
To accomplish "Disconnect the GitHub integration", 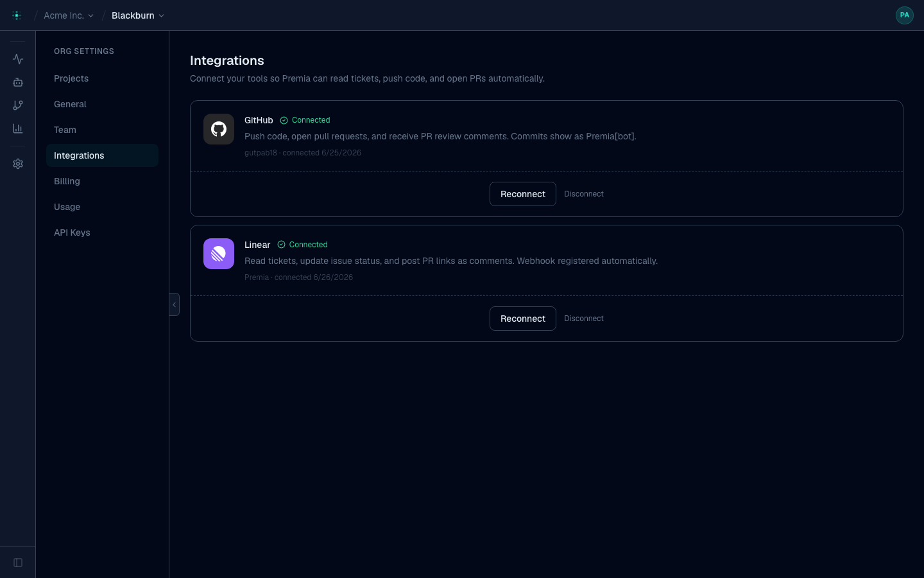I will (584, 194).
